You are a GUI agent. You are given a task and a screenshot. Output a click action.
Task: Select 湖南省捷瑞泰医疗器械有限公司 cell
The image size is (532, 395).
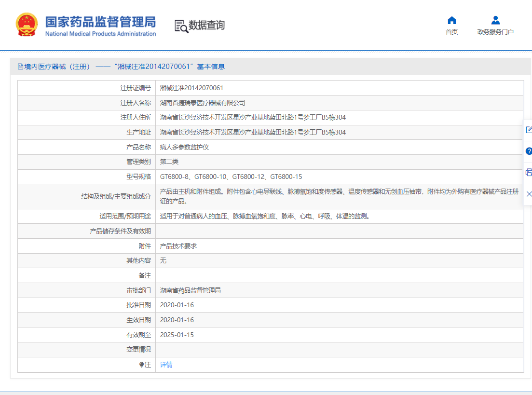pyautogui.click(x=203, y=103)
